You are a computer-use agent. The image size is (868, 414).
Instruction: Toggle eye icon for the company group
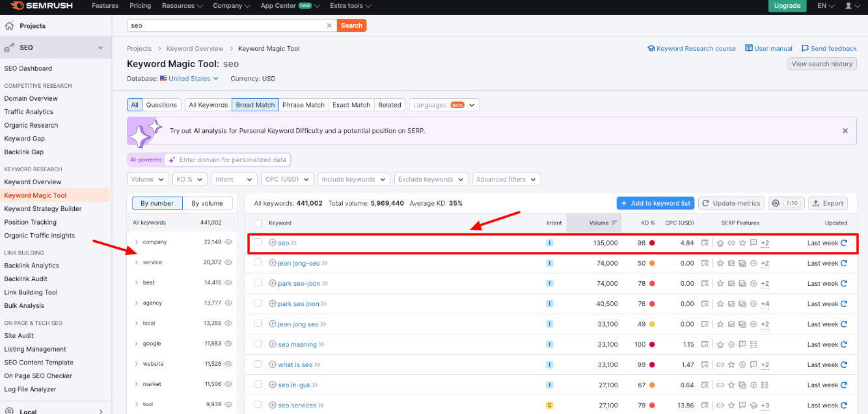click(228, 242)
